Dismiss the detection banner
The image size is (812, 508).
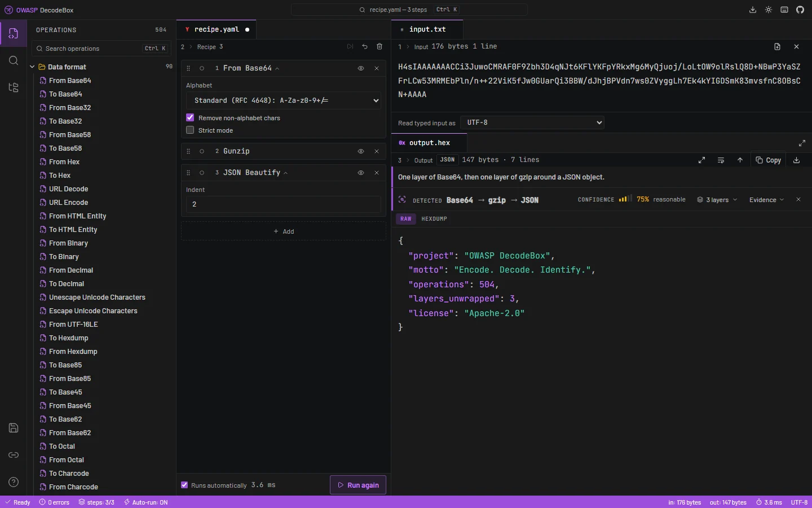798,200
